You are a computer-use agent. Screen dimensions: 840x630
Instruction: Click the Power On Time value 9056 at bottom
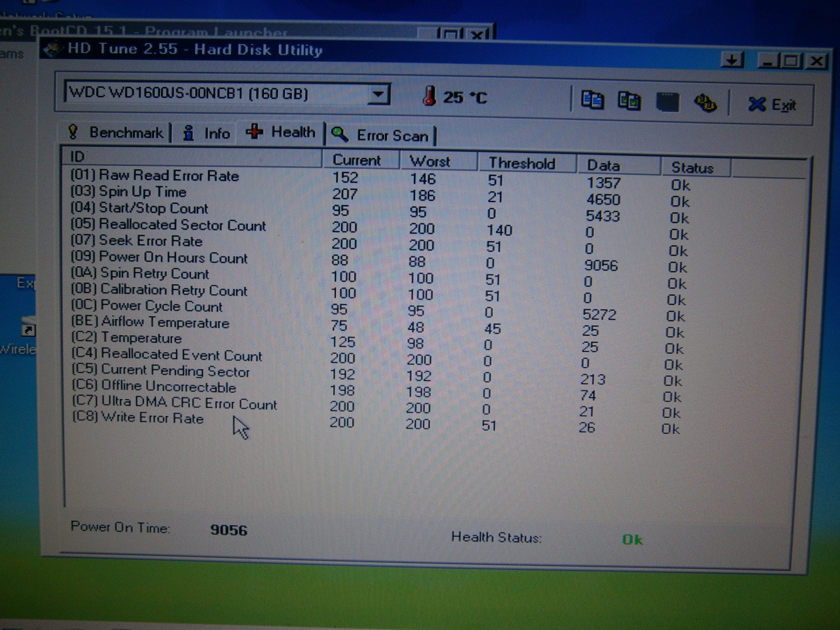pyautogui.click(x=228, y=530)
